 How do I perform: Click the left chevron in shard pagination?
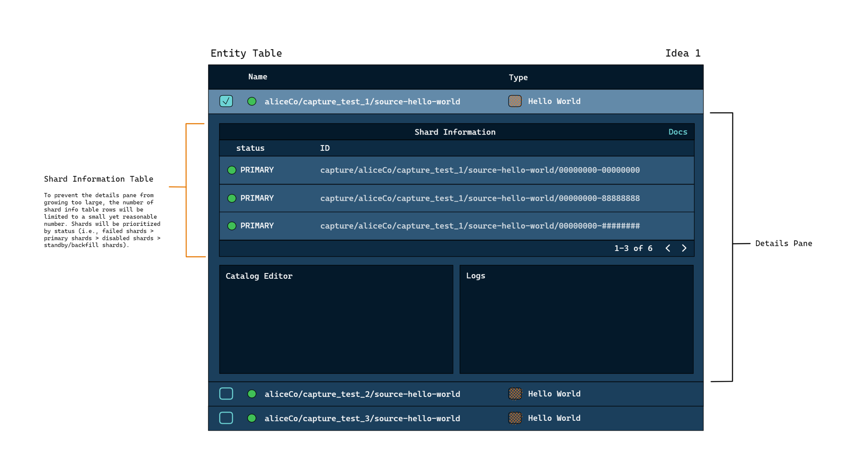(668, 248)
